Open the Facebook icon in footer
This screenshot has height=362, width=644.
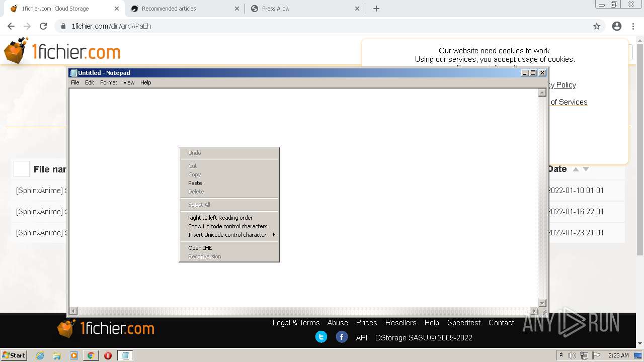pyautogui.click(x=342, y=337)
